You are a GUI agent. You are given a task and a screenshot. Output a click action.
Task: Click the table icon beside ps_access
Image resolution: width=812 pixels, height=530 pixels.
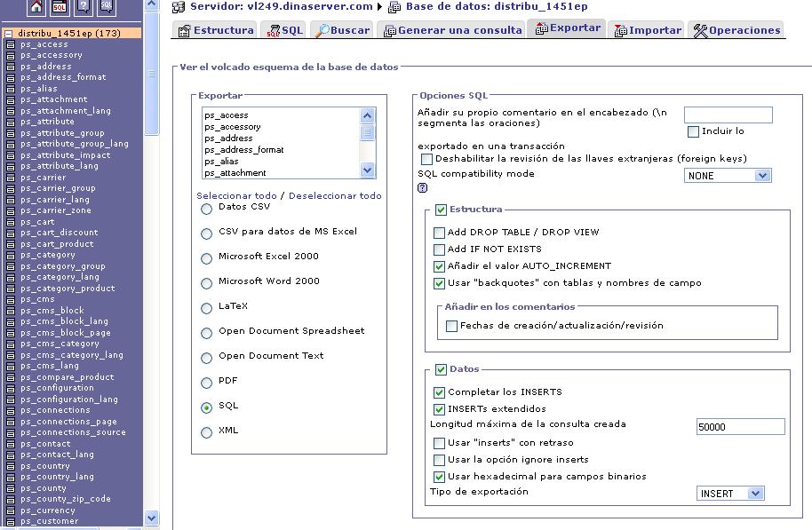pyautogui.click(x=11, y=44)
